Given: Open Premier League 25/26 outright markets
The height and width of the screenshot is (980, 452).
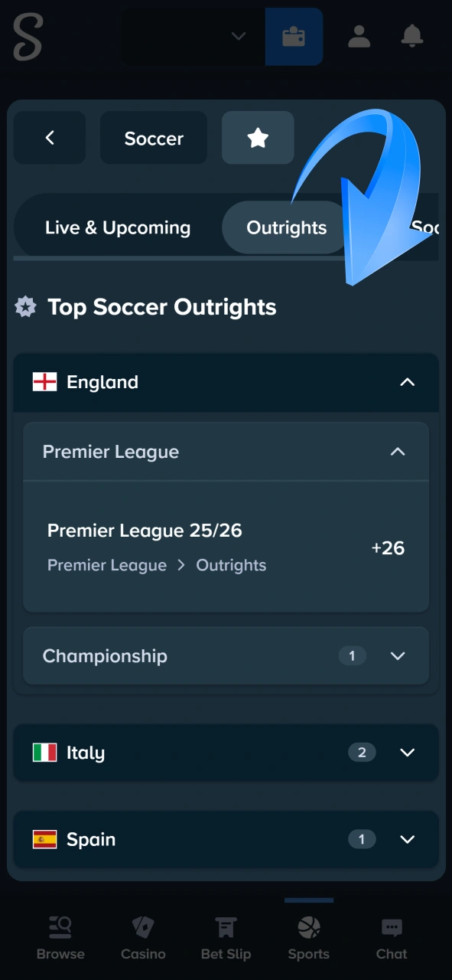Looking at the screenshot, I should (226, 547).
